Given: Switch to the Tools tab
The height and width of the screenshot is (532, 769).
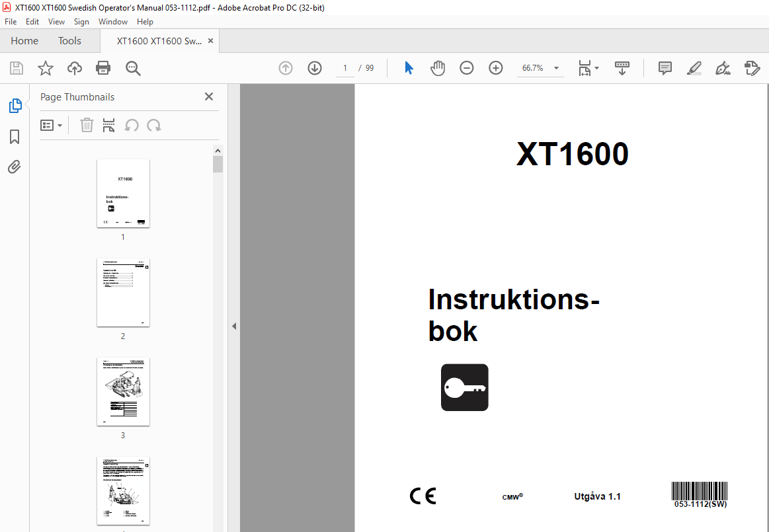Looking at the screenshot, I should [x=69, y=41].
